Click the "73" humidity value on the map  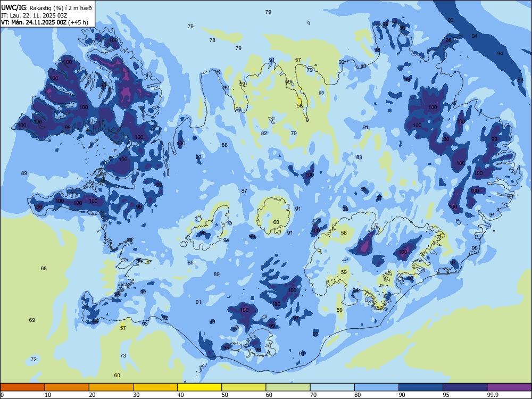coord(123,355)
